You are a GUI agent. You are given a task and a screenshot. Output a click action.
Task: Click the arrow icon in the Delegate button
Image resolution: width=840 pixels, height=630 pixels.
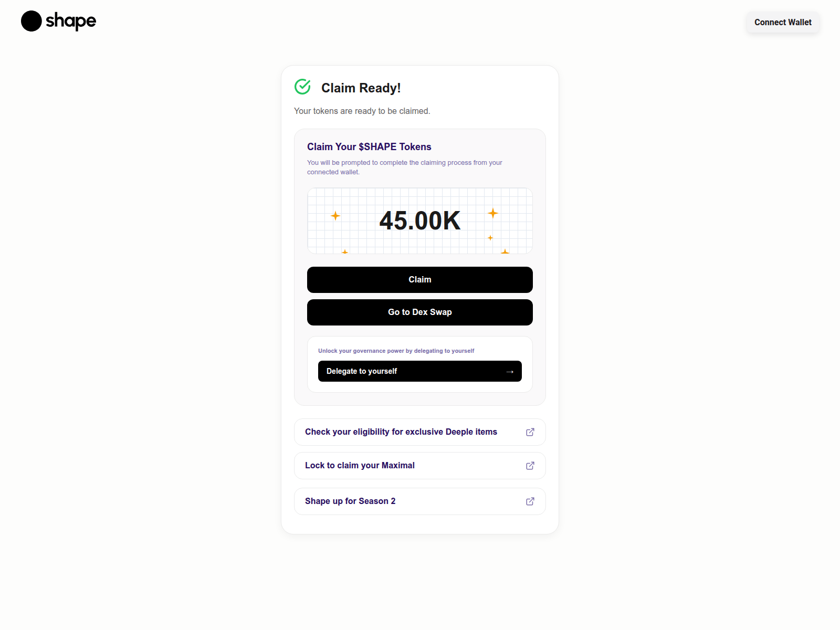pyautogui.click(x=510, y=372)
